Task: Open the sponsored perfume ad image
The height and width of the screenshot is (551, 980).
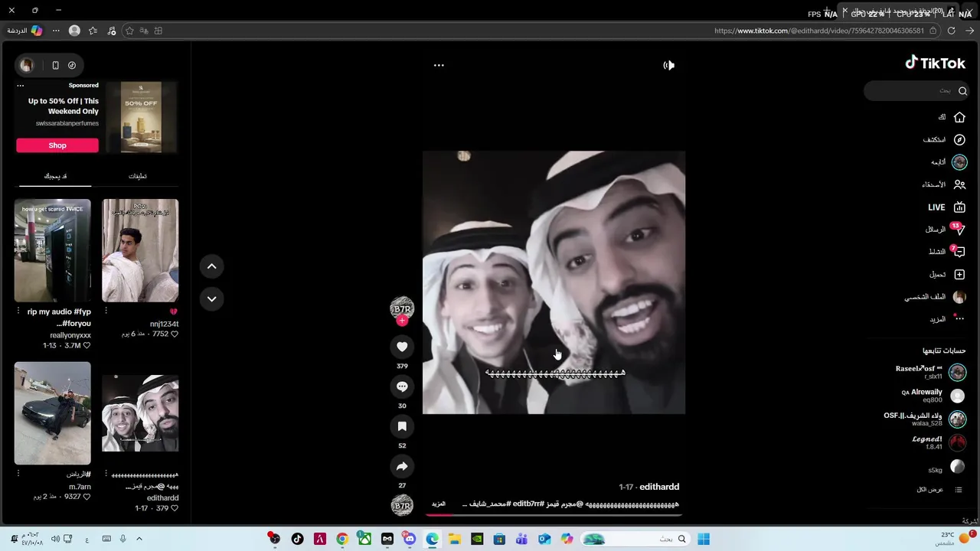Action: point(142,117)
